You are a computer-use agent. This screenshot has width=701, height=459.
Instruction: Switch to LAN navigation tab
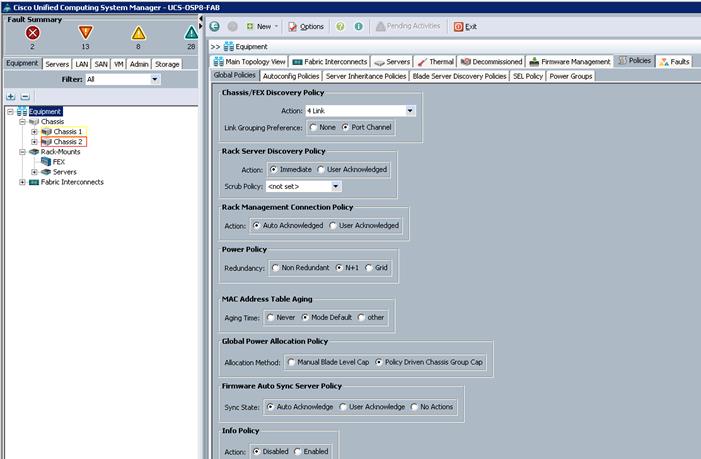tap(81, 64)
